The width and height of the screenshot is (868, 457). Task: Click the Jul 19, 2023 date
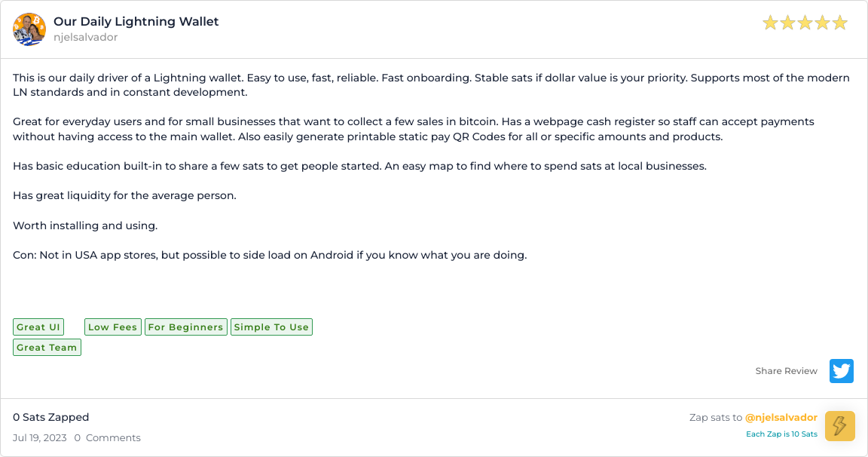(x=40, y=438)
